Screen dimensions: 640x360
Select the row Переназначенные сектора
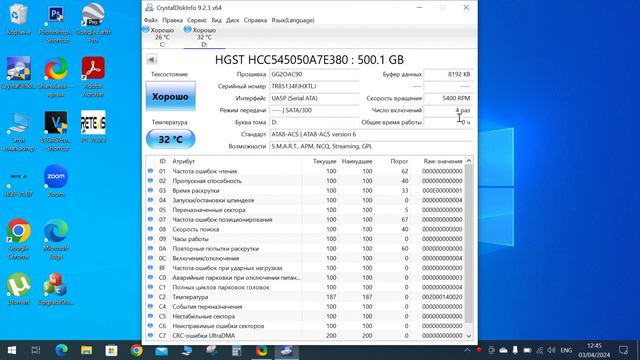pos(305,210)
